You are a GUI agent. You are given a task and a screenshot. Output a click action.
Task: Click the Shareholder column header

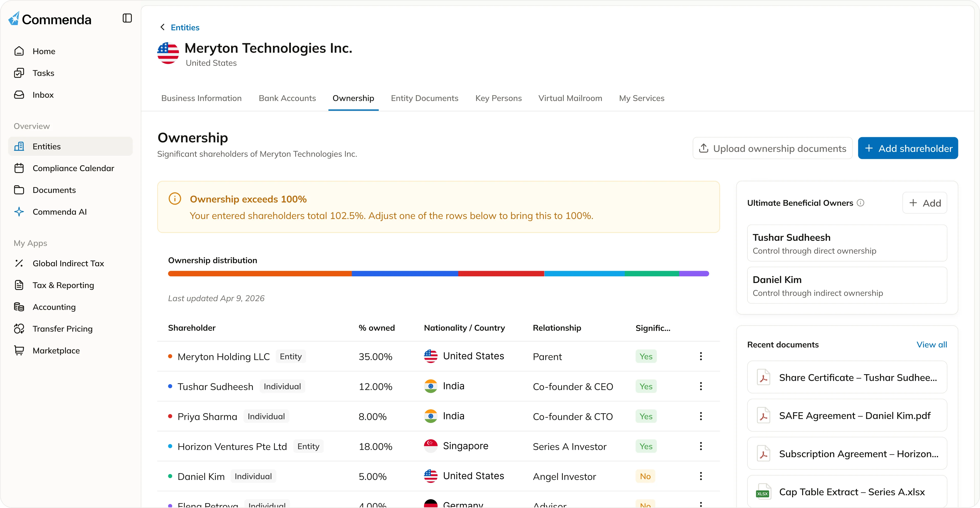[192, 328]
